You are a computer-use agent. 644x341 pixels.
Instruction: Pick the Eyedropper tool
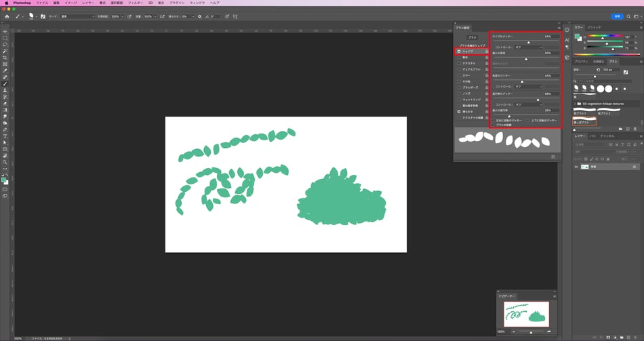pyautogui.click(x=5, y=71)
